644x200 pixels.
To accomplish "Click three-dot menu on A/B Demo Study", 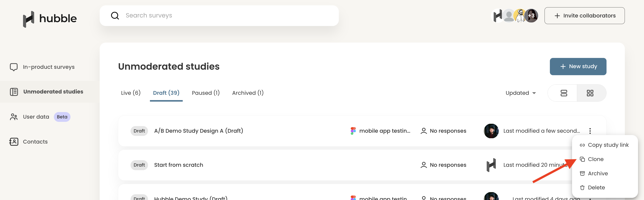I will pos(590,131).
